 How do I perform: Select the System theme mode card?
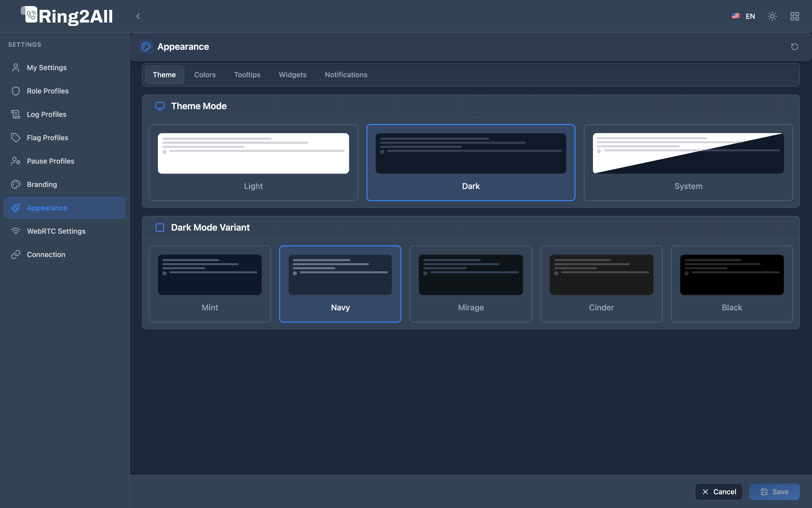(x=688, y=163)
